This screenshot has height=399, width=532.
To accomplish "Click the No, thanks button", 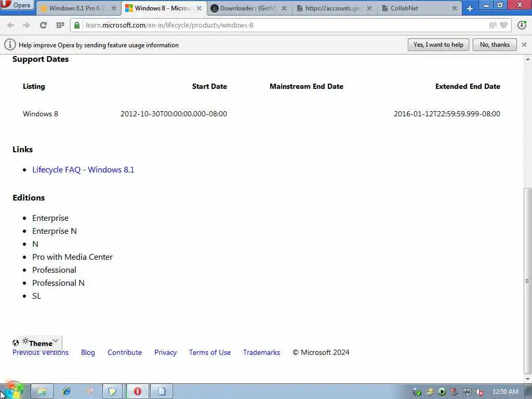I will [495, 45].
